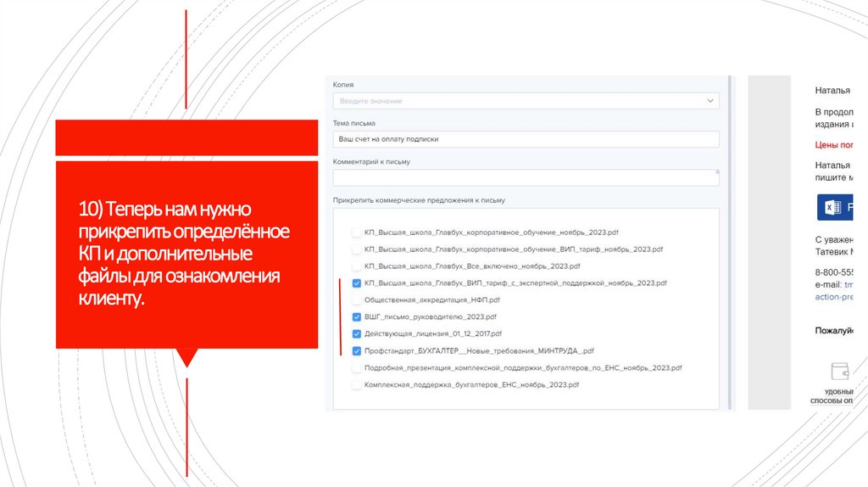Viewport: 868px width, 487px height.
Task: Uncheck ВШГ письмо руководителю 2023 checkbox
Action: coord(357,317)
